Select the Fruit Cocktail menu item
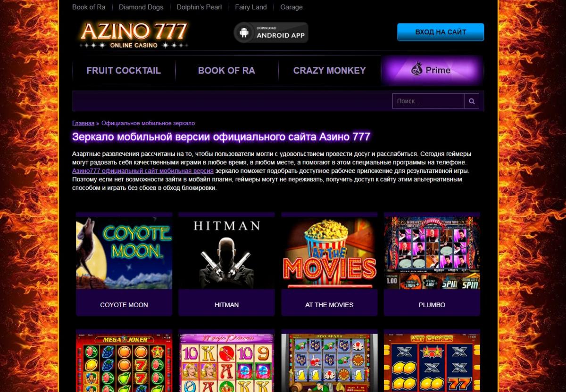 [124, 71]
